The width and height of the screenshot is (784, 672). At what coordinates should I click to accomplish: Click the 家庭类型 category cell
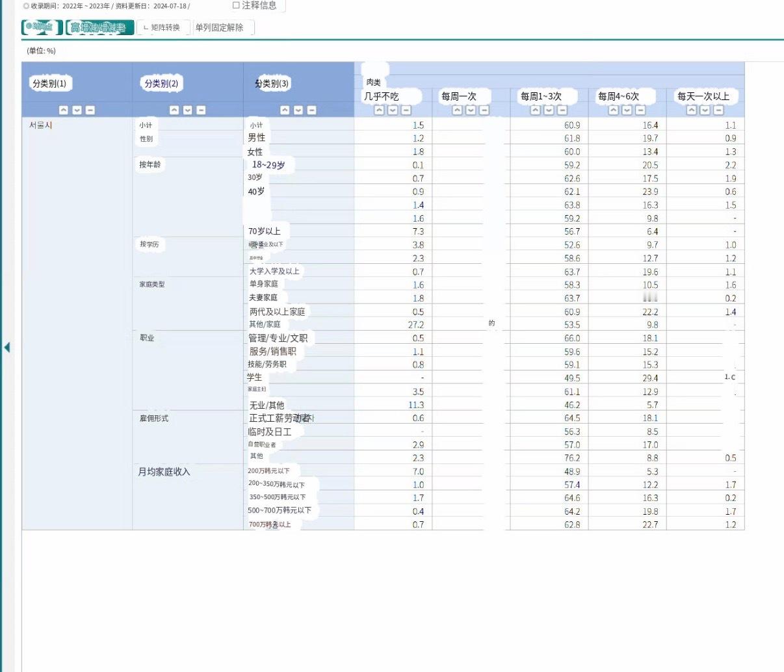tap(152, 284)
